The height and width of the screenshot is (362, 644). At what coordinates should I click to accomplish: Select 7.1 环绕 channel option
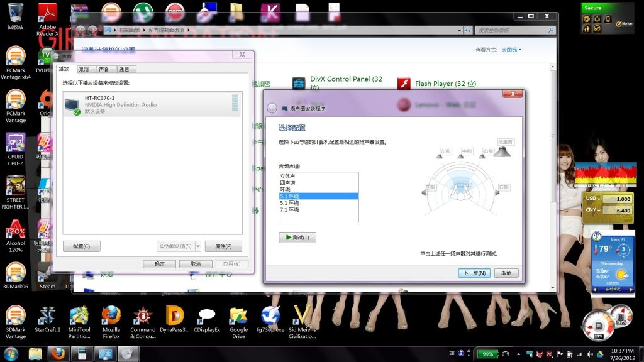tap(318, 210)
